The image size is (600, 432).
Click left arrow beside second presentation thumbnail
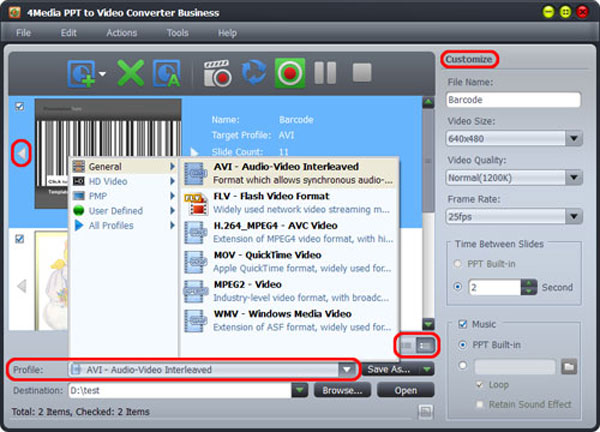point(21,286)
